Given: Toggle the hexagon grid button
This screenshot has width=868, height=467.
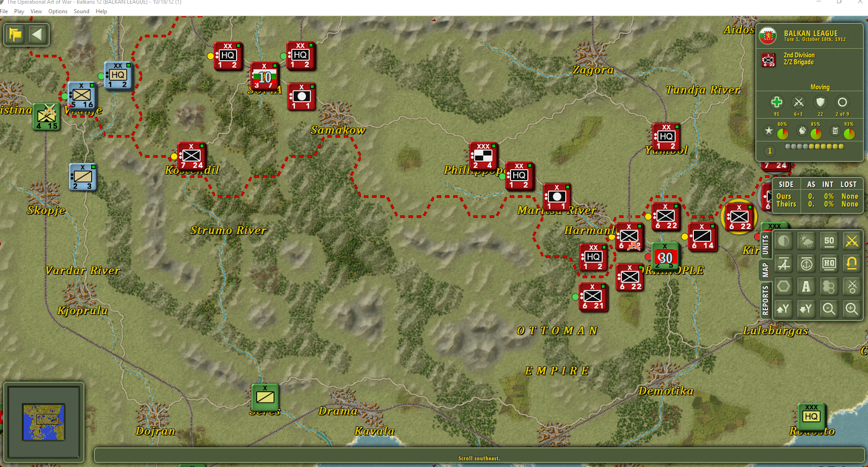Looking at the screenshot, I should [x=783, y=286].
